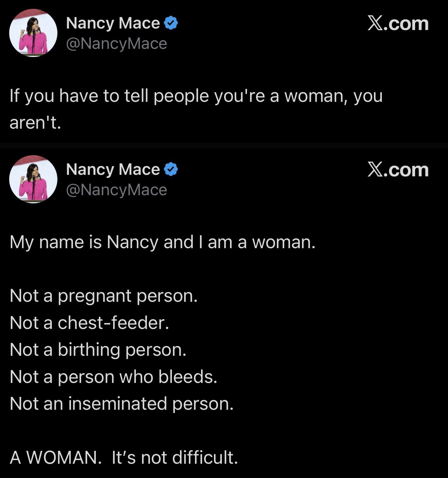Open the profile picture on the top tweet

(33, 33)
